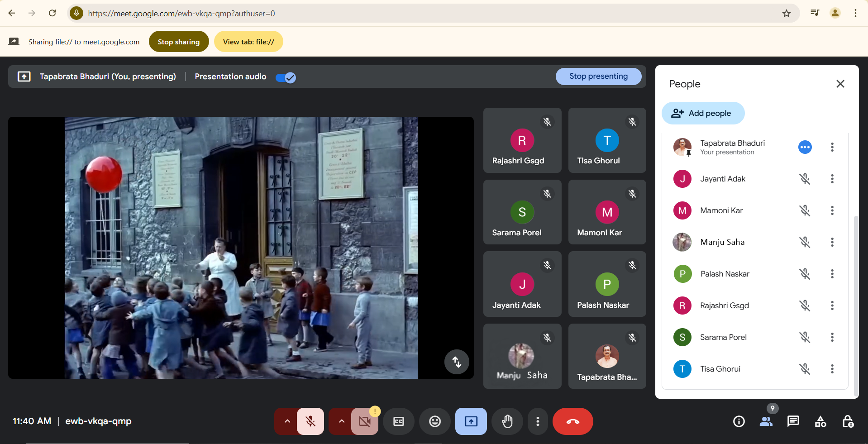868x444 pixels.
Task: Click the browser back arrow
Action: click(x=12, y=13)
